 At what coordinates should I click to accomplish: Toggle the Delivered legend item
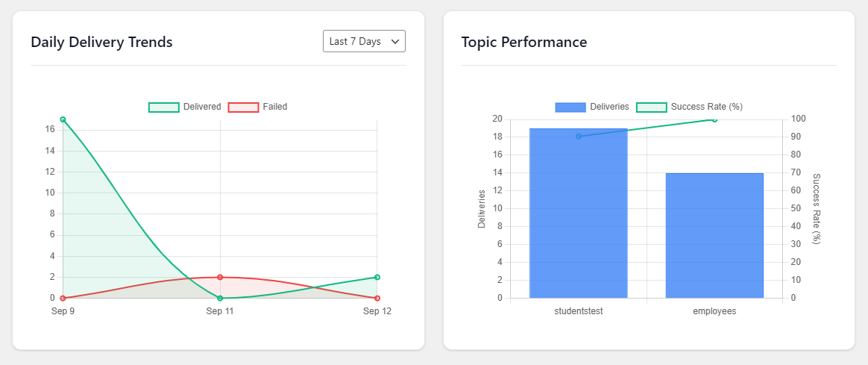[185, 107]
